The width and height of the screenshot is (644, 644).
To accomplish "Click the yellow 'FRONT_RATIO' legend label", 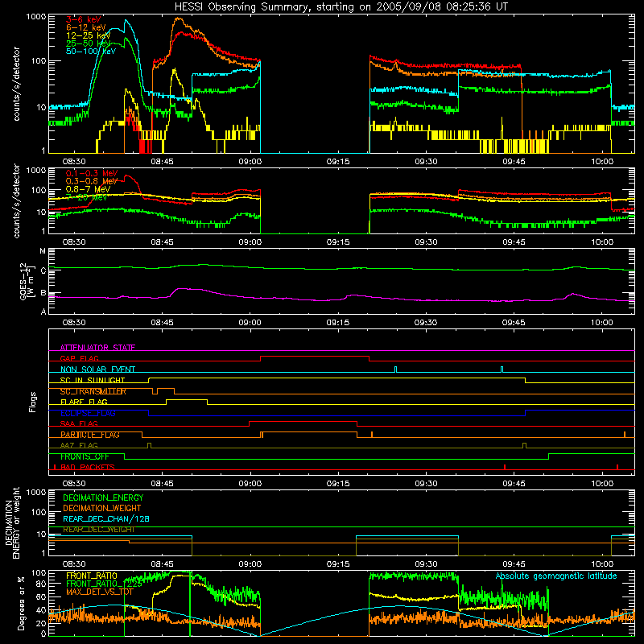I will point(92,576).
